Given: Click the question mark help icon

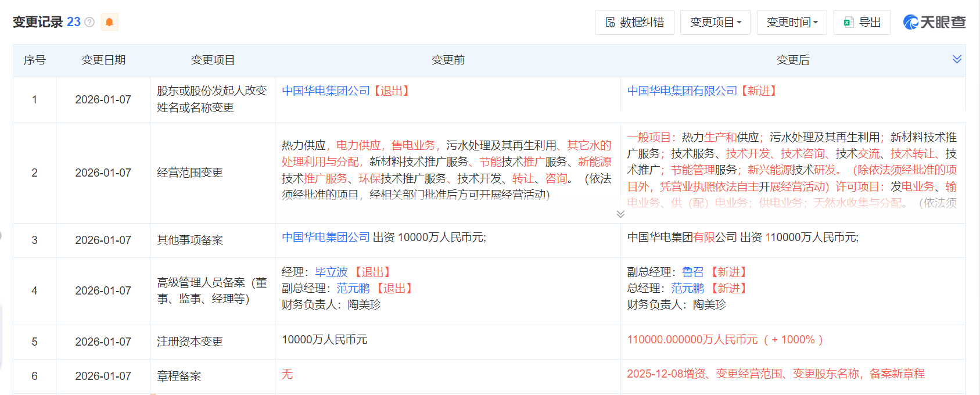Looking at the screenshot, I should tap(89, 22).
